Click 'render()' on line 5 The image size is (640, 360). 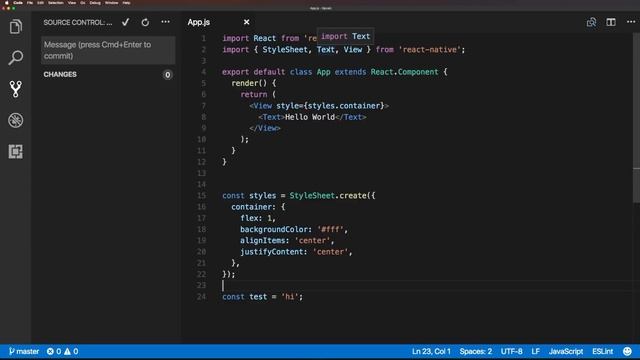point(249,83)
